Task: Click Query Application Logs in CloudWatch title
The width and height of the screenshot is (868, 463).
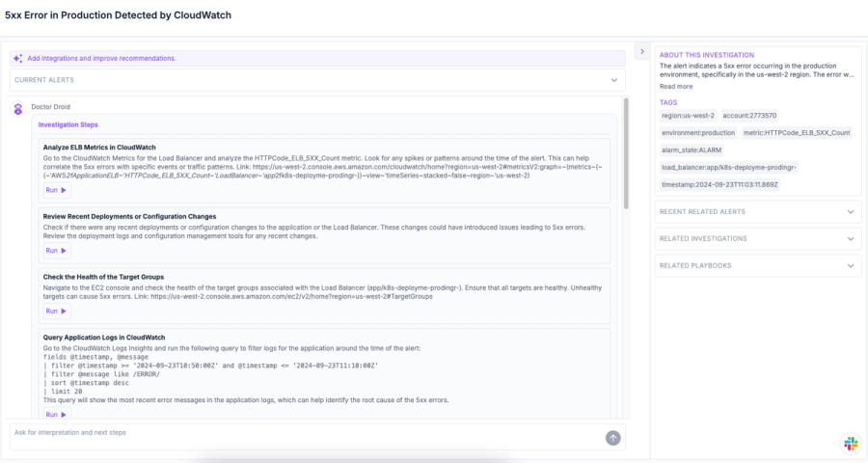Action: click(104, 338)
